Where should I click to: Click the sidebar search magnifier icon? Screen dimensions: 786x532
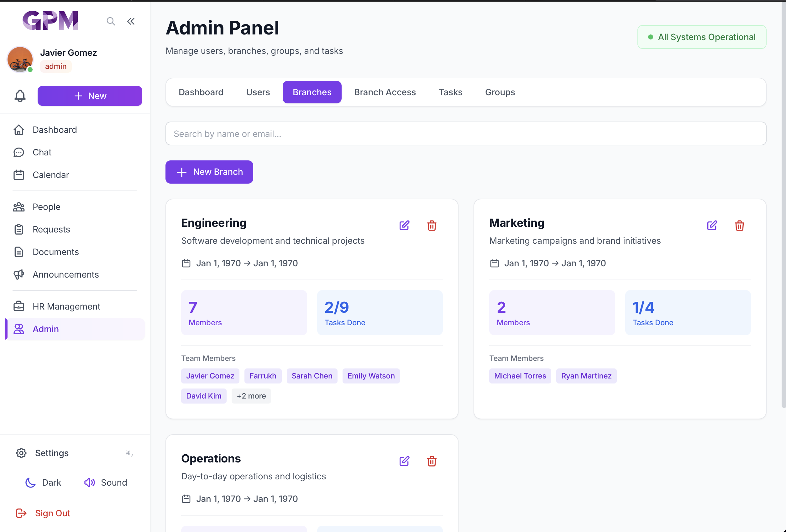(x=111, y=21)
